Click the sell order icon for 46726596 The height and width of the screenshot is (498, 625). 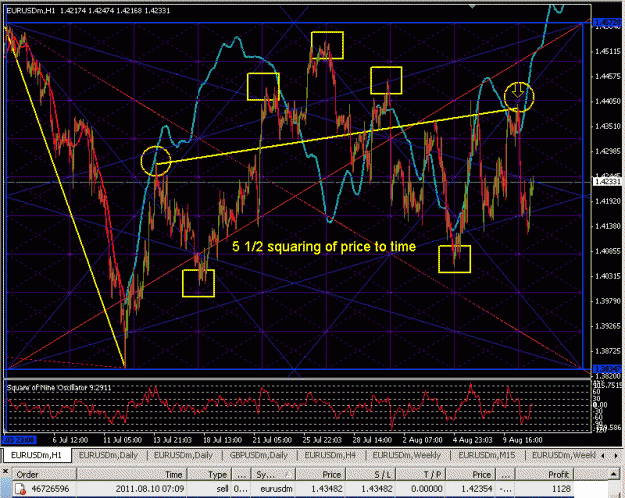click(x=20, y=488)
